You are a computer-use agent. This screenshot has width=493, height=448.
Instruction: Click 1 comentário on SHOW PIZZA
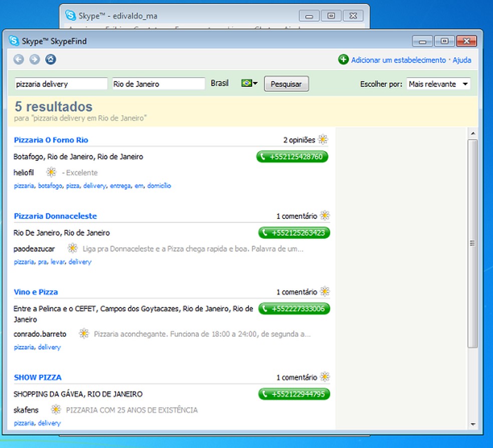click(297, 377)
